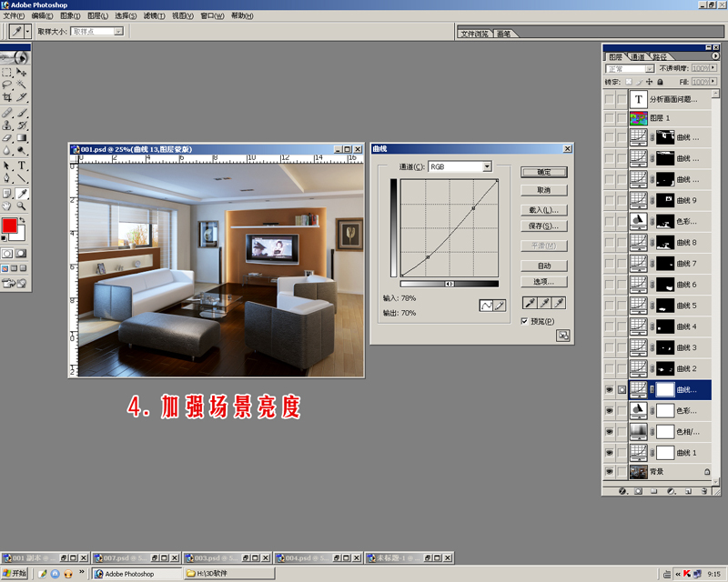The width and height of the screenshot is (728, 582).
Task: Select the Slice tool
Action: click(x=21, y=97)
